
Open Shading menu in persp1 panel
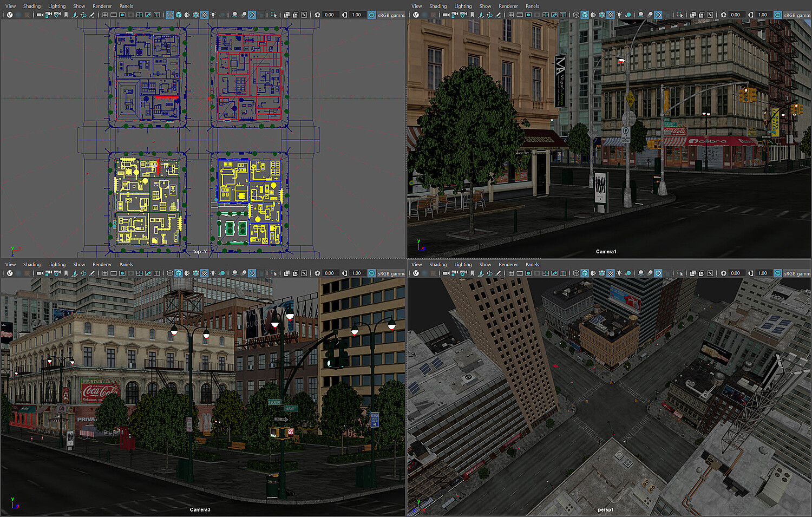(x=438, y=264)
